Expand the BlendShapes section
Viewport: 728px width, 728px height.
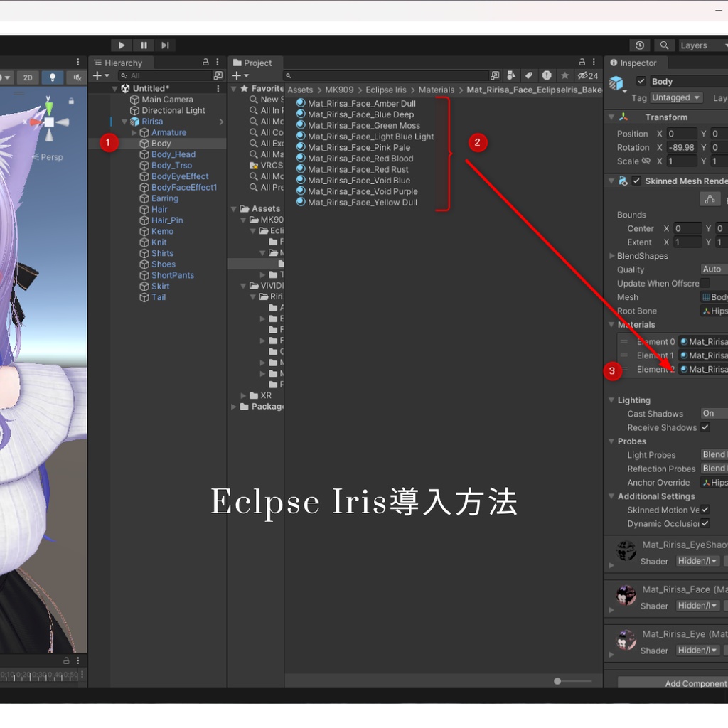point(612,256)
